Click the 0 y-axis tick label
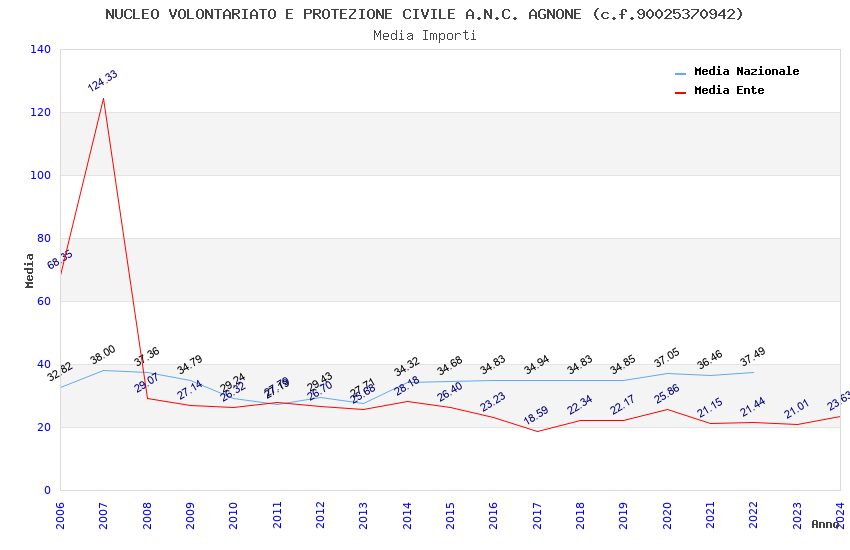The image size is (850, 550). pyautogui.click(x=47, y=490)
